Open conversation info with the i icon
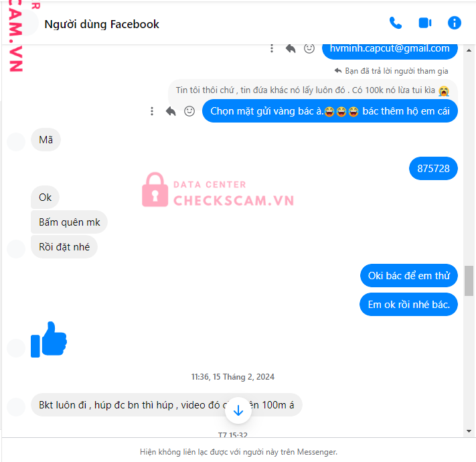 pos(454,23)
